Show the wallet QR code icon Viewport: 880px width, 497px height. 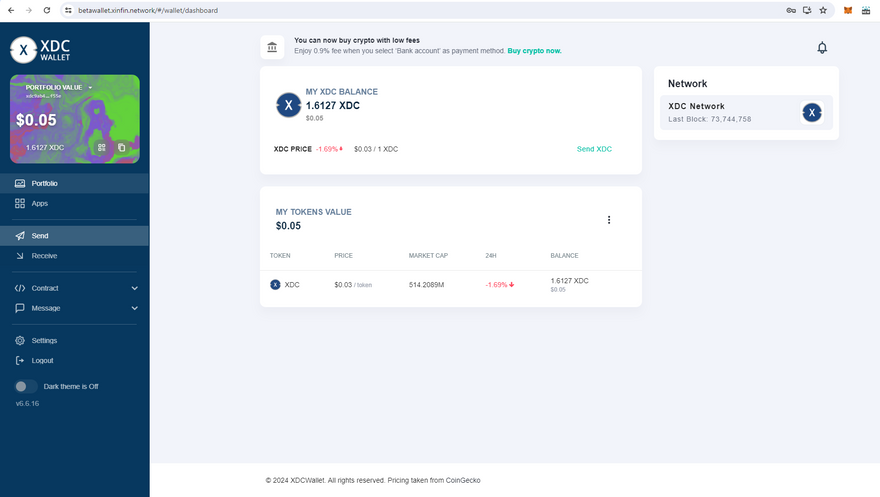[x=102, y=147]
